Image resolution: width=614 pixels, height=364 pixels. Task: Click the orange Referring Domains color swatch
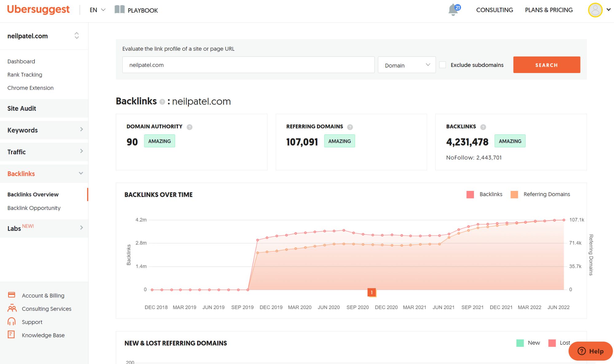coord(514,194)
